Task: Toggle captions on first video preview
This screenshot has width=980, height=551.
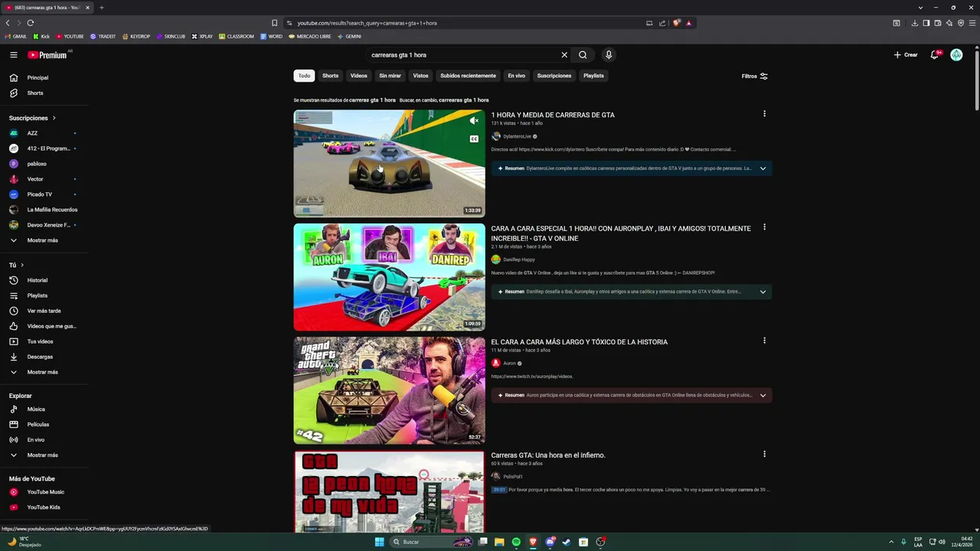Action: [474, 139]
